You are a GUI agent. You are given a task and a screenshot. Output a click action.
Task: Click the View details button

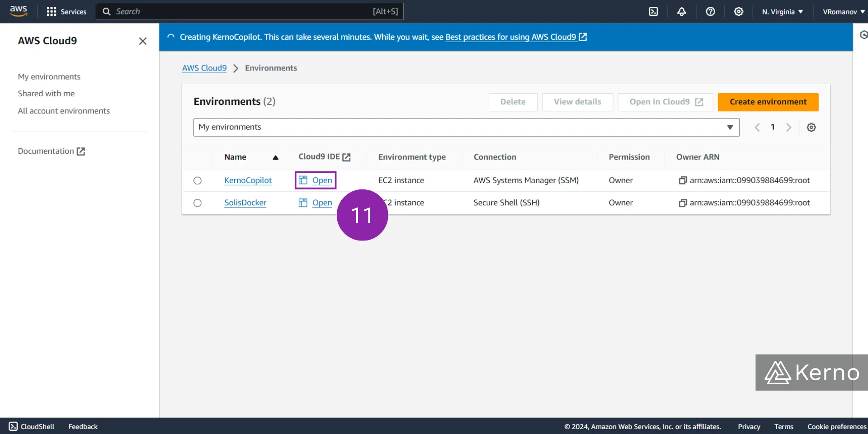point(577,102)
